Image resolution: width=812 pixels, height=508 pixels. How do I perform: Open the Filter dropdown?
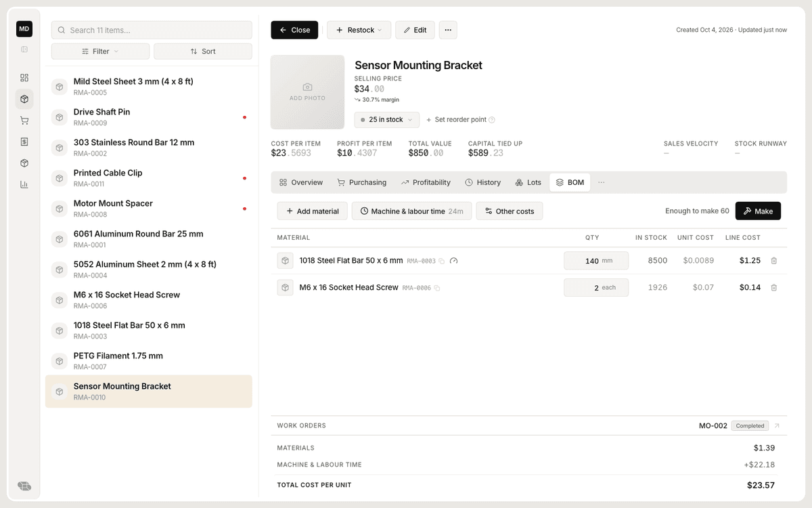click(x=100, y=51)
